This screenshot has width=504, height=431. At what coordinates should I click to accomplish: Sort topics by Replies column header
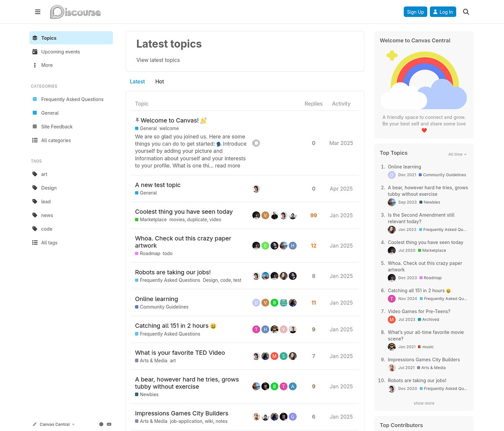tap(313, 104)
